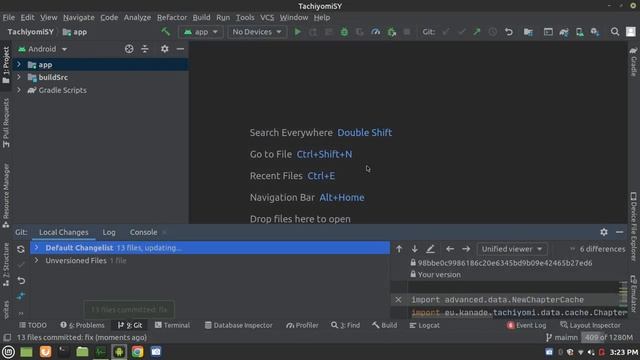Image resolution: width=640 pixels, height=360 pixels.
Task: Open Chrome from the taskbar
Action: [x=137, y=352]
